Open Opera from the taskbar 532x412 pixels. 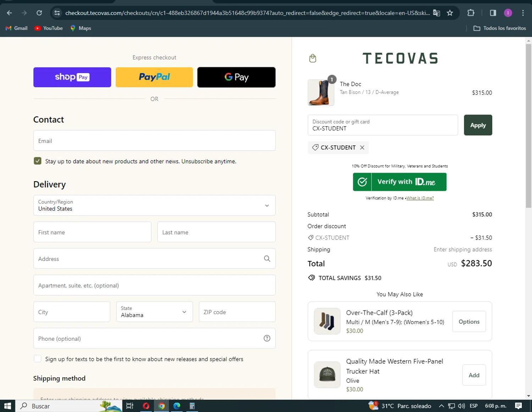(146, 406)
